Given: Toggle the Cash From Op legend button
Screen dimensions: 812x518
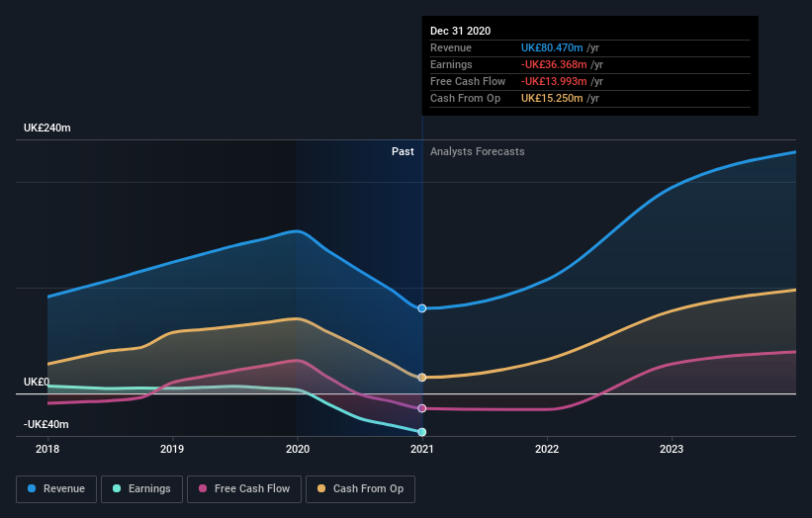Looking at the screenshot, I should pyautogui.click(x=360, y=489).
